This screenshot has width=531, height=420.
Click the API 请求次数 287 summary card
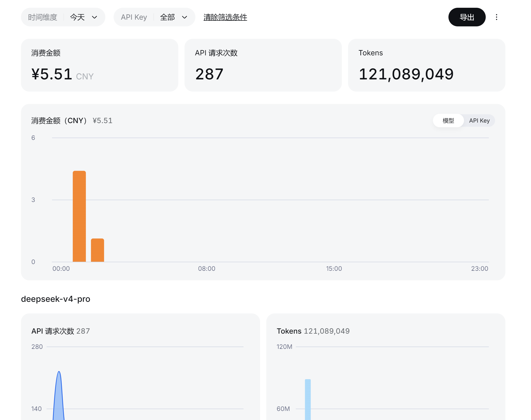click(263, 65)
